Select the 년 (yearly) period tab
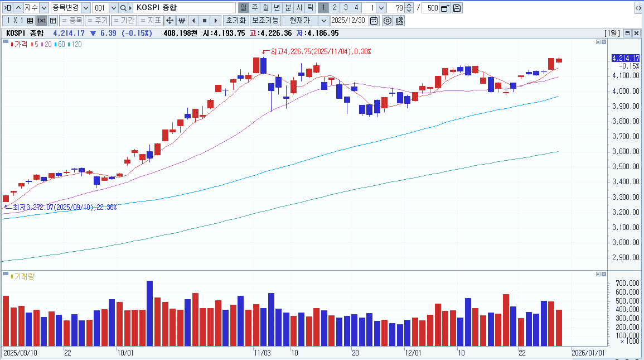Image resolution: width=644 pixels, height=360 pixels. tap(277, 8)
